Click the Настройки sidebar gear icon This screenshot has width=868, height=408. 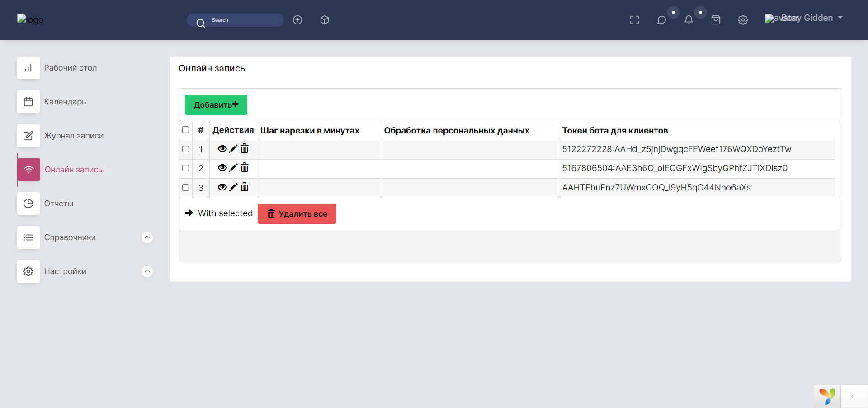(28, 271)
